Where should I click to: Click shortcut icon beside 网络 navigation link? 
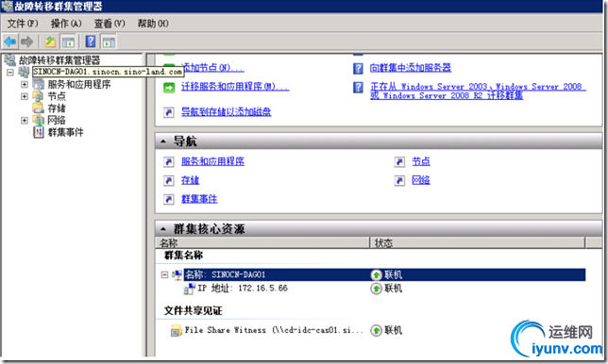pos(399,180)
